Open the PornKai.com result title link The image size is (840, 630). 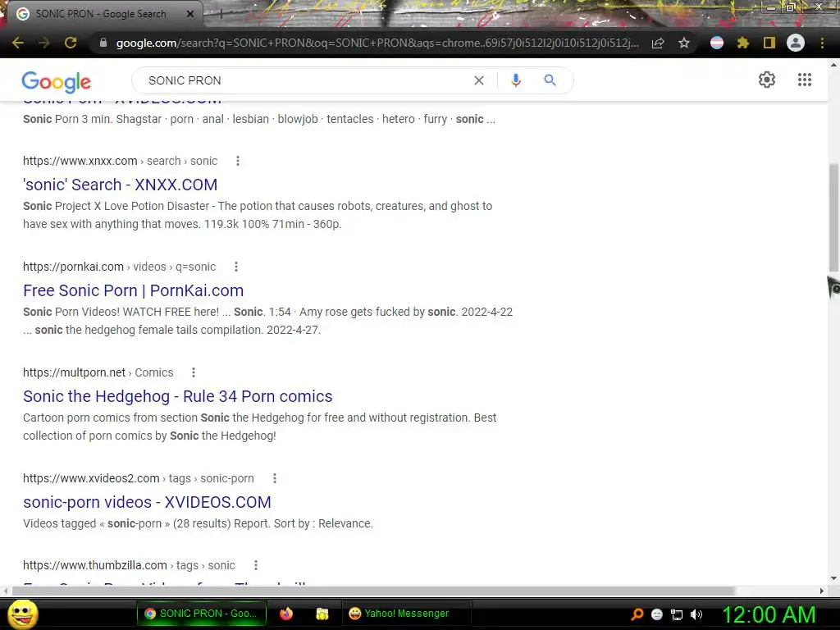pos(134,290)
